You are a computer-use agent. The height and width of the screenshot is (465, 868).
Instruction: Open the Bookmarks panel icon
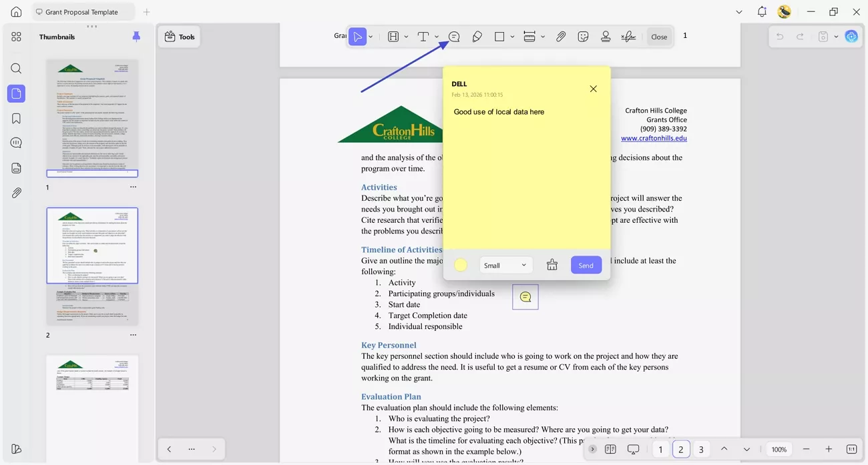pyautogui.click(x=16, y=118)
